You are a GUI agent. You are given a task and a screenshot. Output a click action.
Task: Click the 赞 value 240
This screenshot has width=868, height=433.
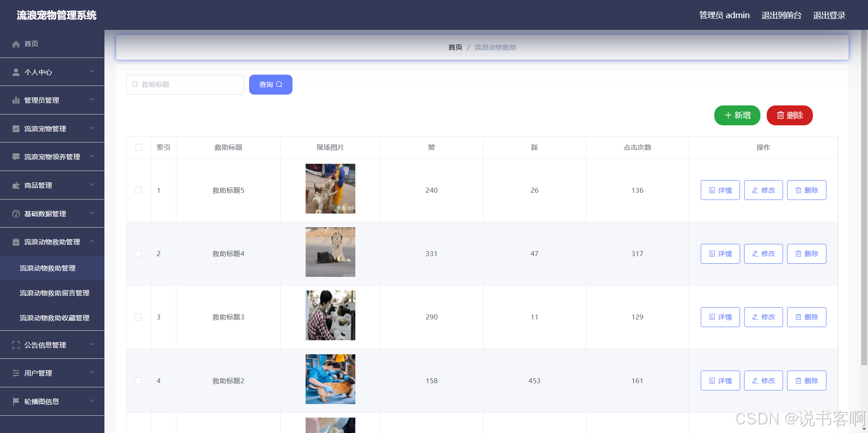point(431,190)
